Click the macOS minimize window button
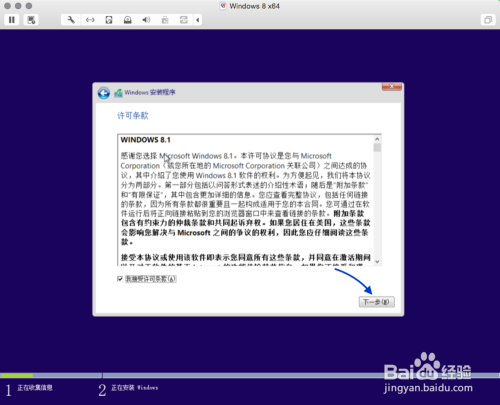Screen dimensions: 500x405 [x=18, y=6]
